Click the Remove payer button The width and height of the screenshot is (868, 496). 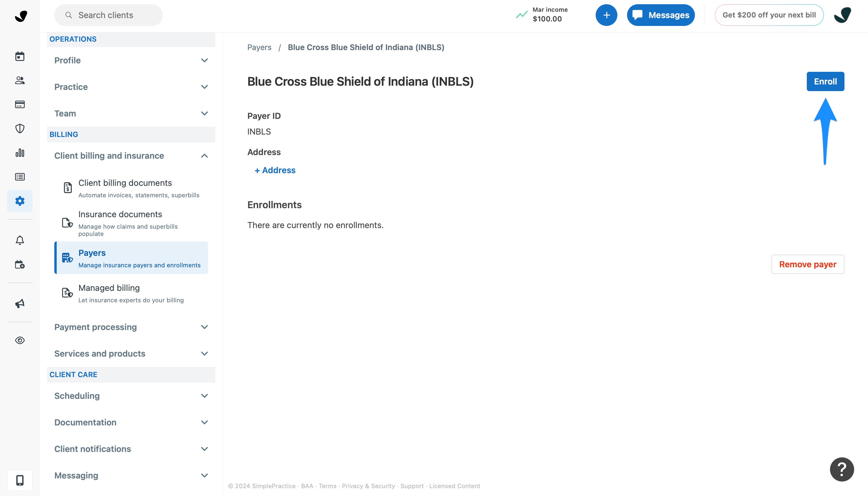807,264
